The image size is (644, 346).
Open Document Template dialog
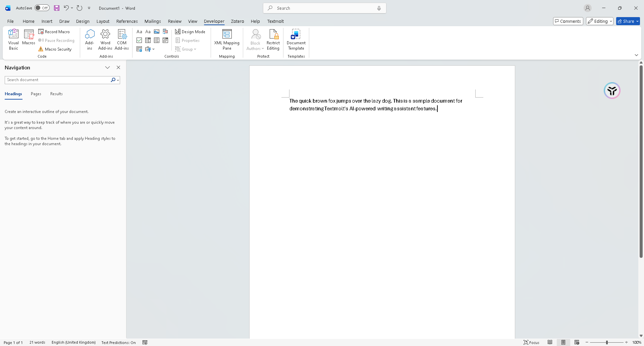[296, 40]
